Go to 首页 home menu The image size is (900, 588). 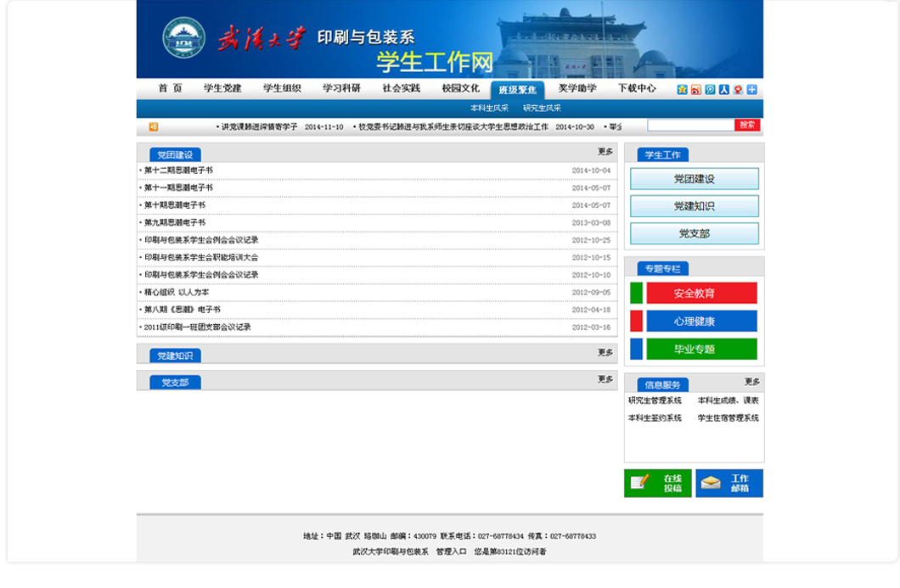pos(170,88)
